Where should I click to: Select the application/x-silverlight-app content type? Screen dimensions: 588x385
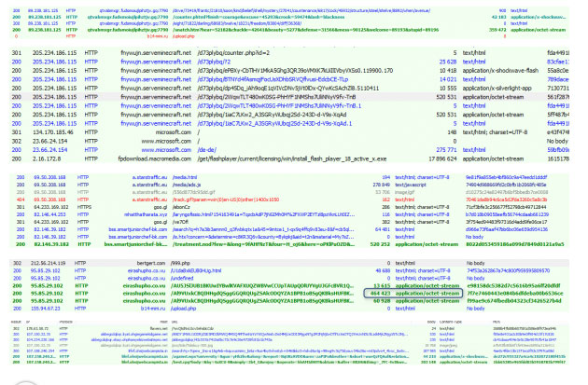[x=497, y=88]
